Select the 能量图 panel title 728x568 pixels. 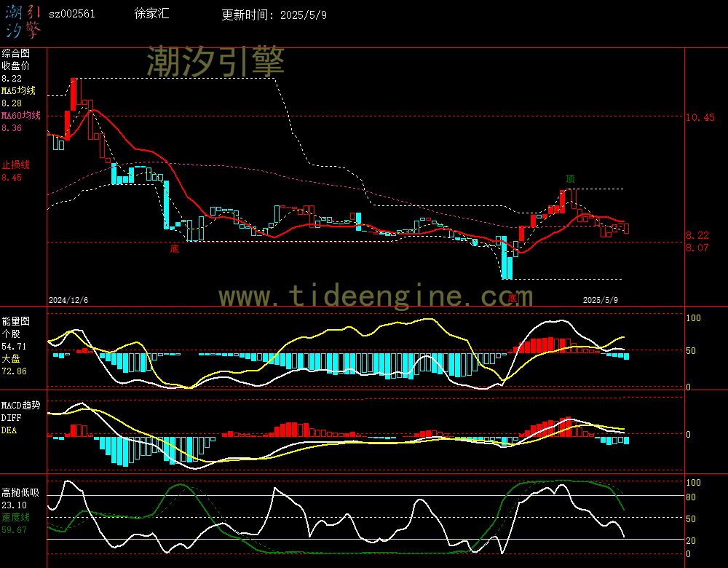(15, 321)
